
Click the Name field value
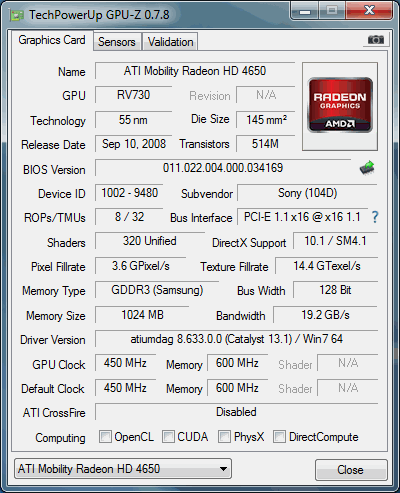[195, 71]
